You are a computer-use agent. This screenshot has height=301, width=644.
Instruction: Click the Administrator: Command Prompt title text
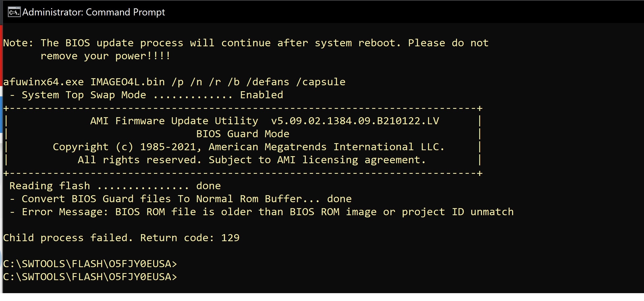(93, 12)
